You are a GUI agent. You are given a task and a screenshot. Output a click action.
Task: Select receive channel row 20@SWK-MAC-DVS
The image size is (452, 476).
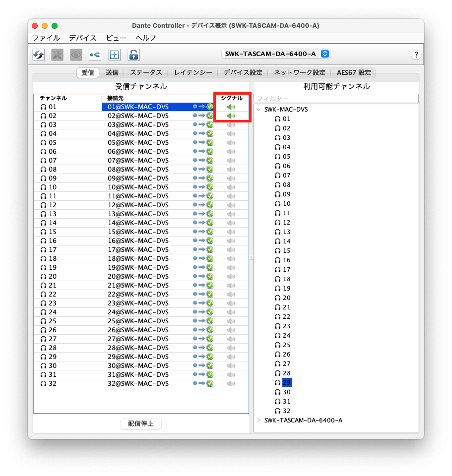point(138,277)
